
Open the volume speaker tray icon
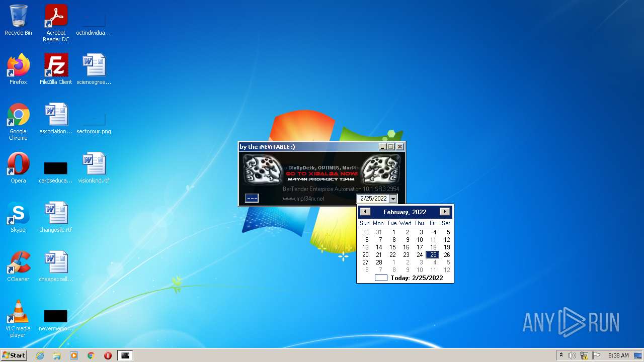pyautogui.click(x=572, y=355)
